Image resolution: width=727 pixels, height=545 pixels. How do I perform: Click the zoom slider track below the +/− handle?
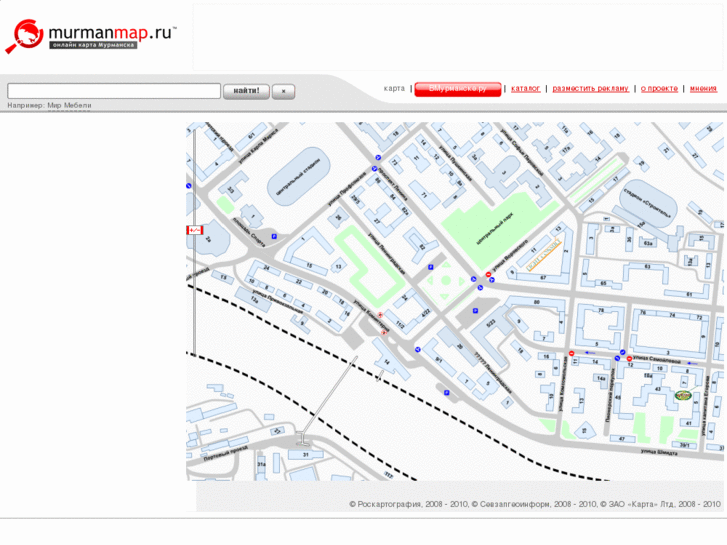(x=195, y=297)
